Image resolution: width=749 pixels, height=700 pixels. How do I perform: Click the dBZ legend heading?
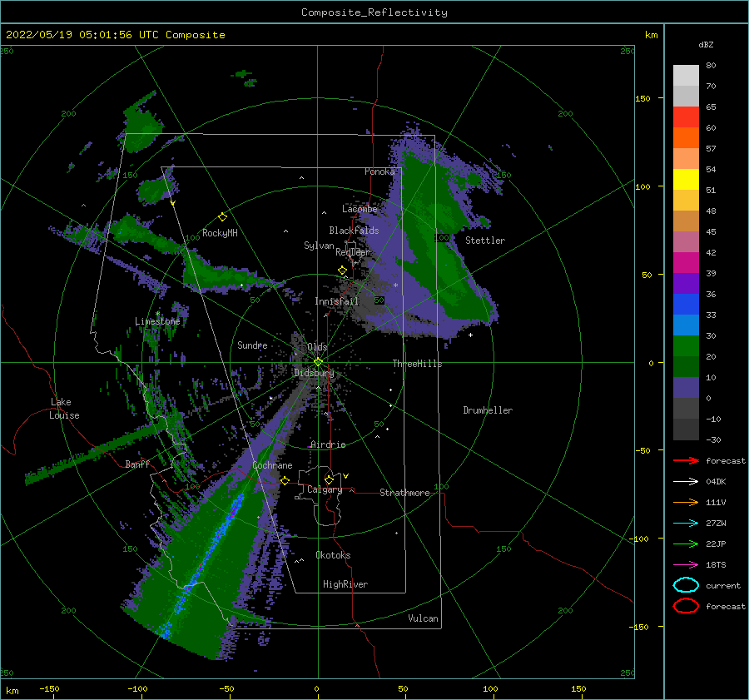click(706, 45)
